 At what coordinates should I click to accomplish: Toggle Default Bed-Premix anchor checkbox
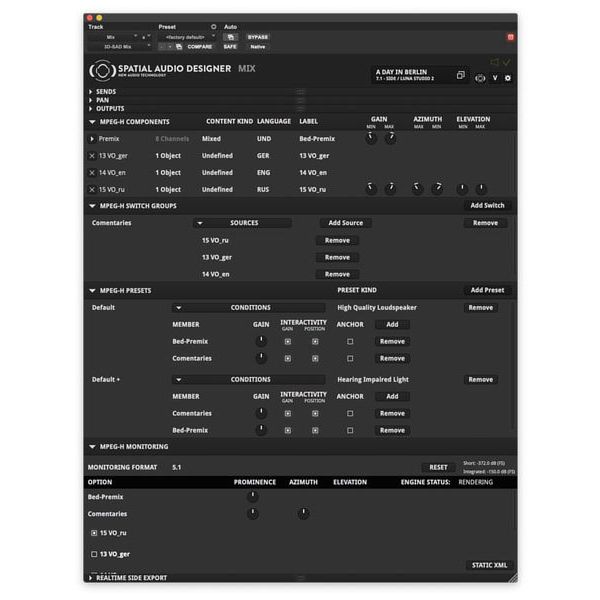click(x=350, y=341)
